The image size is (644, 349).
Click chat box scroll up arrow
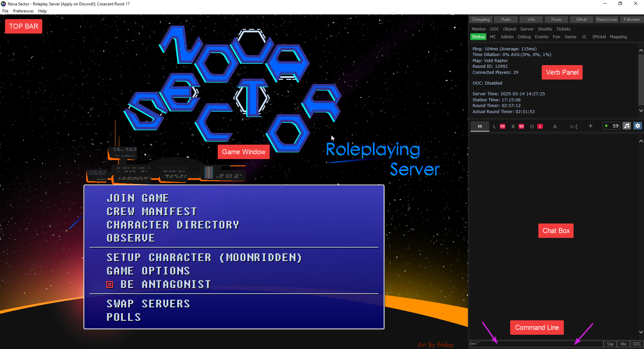pyautogui.click(x=641, y=141)
